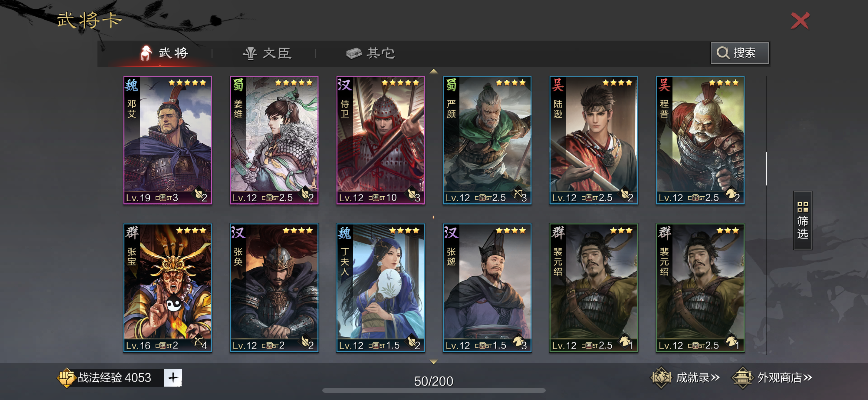Select the 武将 tab
The image size is (868, 400).
pos(164,53)
